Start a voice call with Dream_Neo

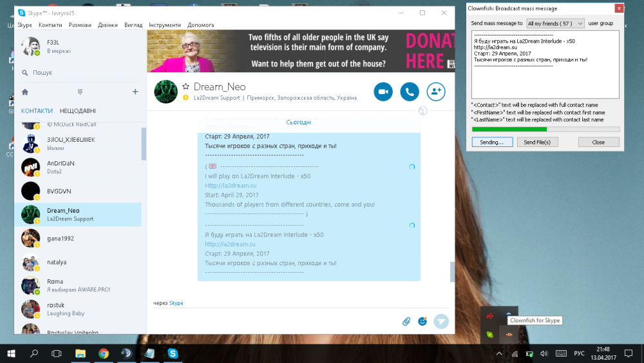pyautogui.click(x=410, y=92)
